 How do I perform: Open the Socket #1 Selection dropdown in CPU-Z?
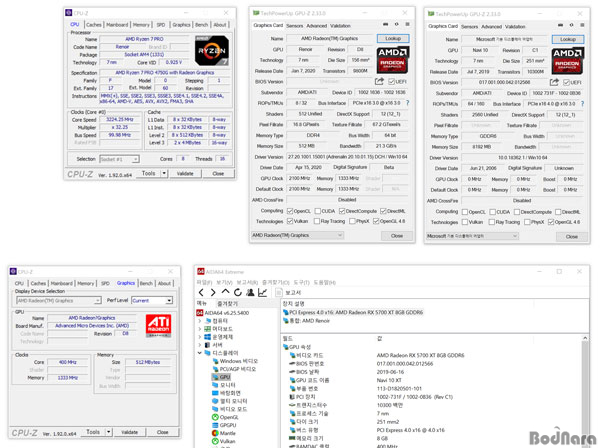click(x=119, y=159)
